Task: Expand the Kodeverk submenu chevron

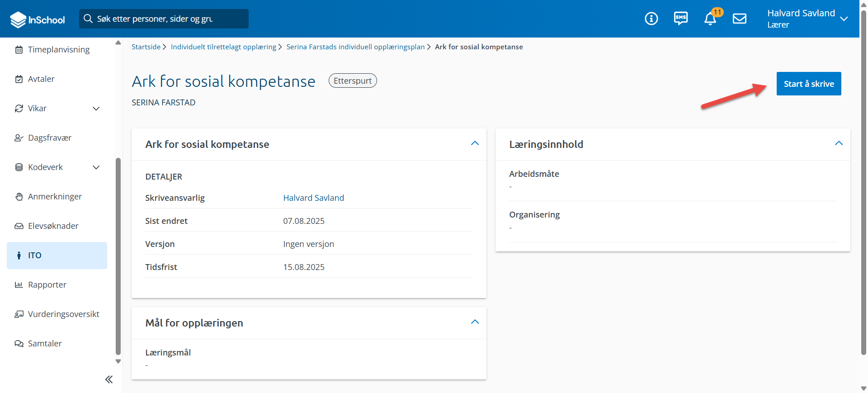Action: [x=96, y=167]
